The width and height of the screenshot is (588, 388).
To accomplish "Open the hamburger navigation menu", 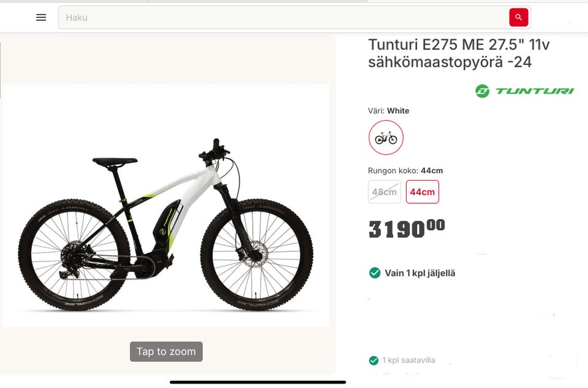I will (41, 17).
